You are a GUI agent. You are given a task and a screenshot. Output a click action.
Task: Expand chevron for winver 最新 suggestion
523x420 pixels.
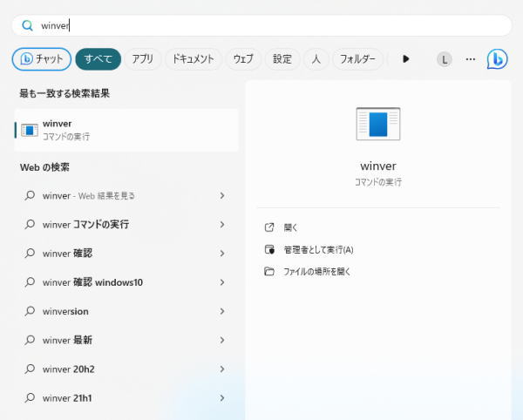[x=222, y=340]
